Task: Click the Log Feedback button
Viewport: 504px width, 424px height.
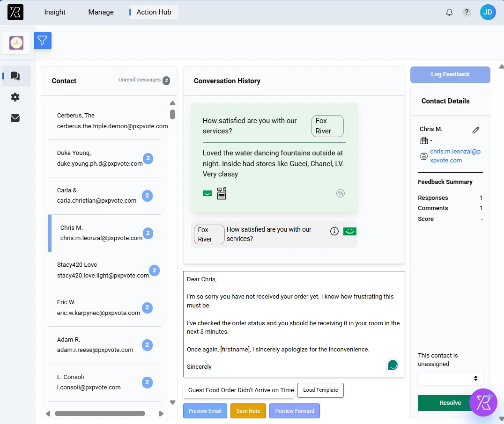Action: pos(450,74)
